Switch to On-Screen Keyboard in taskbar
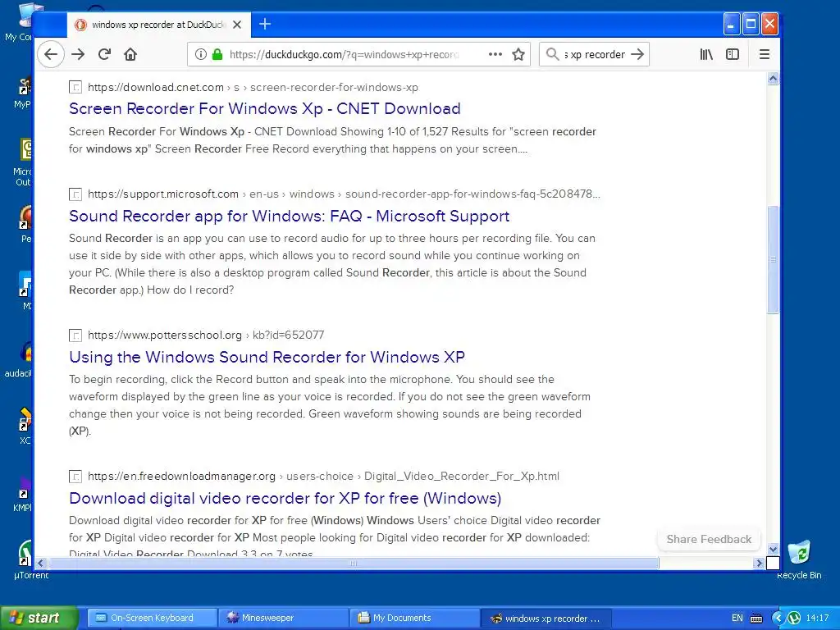This screenshot has width=840, height=630. click(x=152, y=618)
